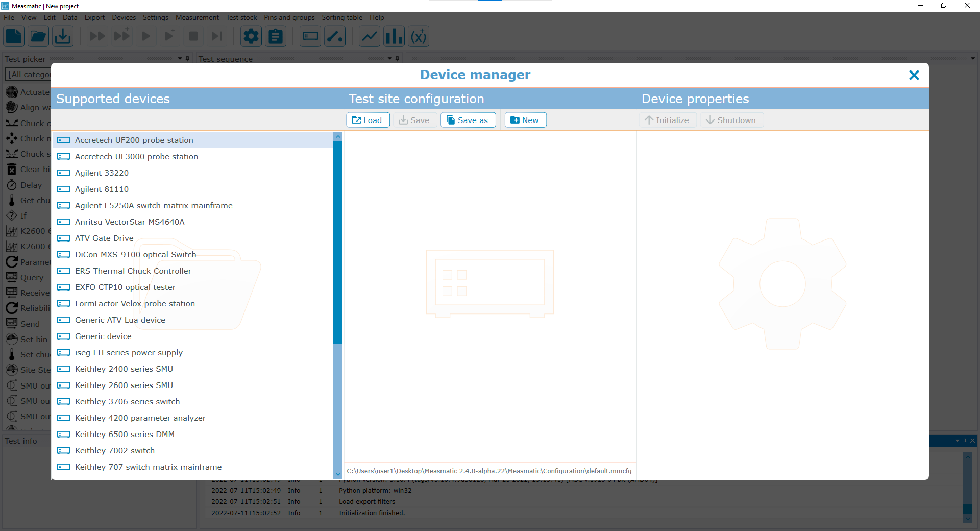Select Agilent 81110 device
The height and width of the screenshot is (531, 980).
click(192, 189)
